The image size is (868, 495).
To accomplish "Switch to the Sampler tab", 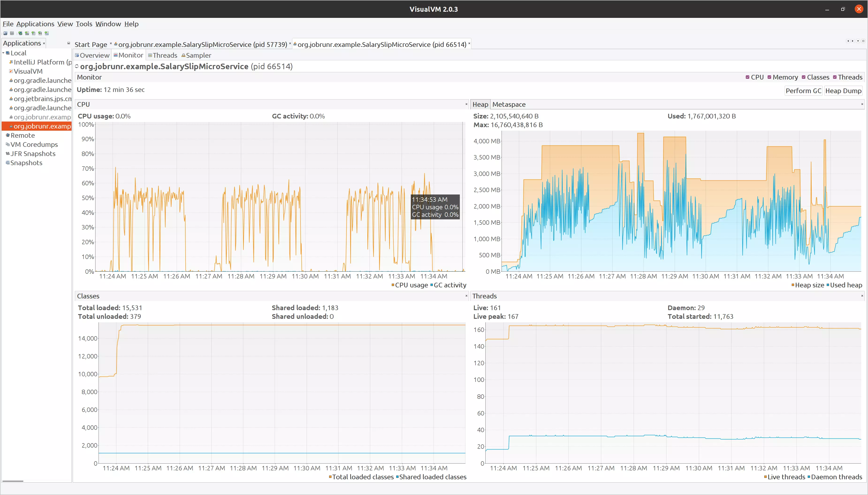I will click(x=196, y=55).
